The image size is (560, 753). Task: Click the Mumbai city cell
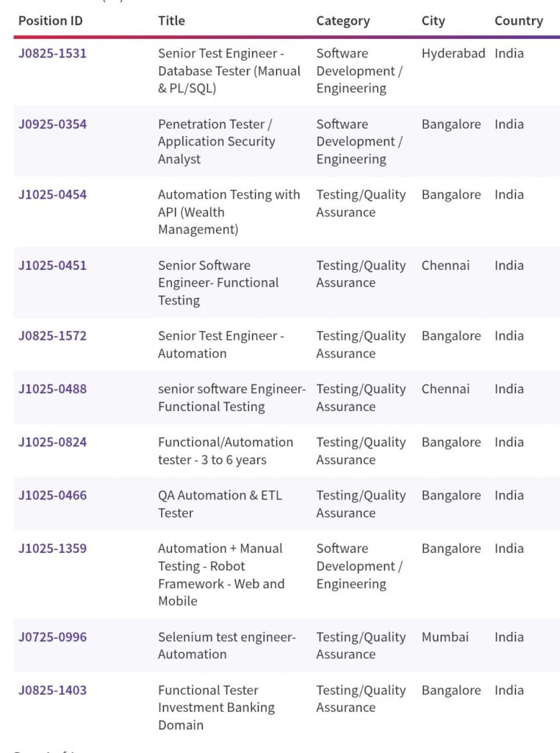pyautogui.click(x=445, y=638)
